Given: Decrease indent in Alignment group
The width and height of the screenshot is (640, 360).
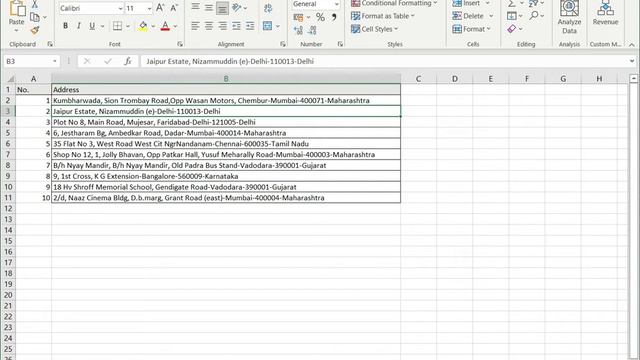Looking at the screenshot, I should [236, 26].
